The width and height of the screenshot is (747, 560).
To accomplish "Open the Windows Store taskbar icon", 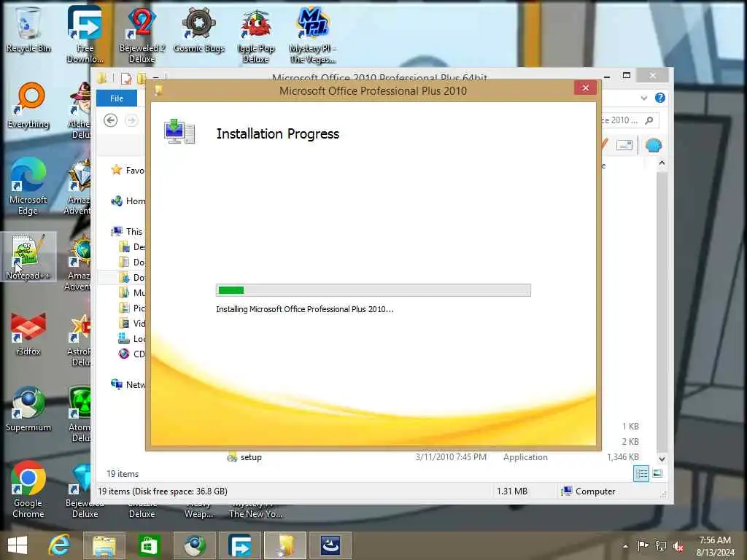I will [x=149, y=545].
